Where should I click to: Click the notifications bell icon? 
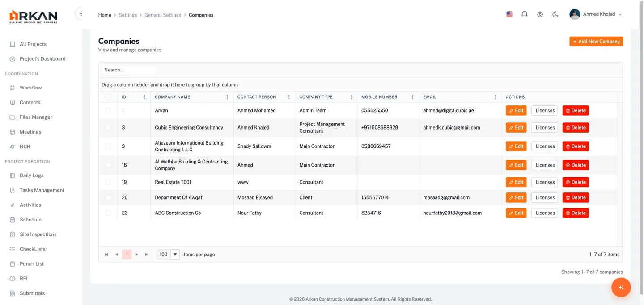pos(525,14)
